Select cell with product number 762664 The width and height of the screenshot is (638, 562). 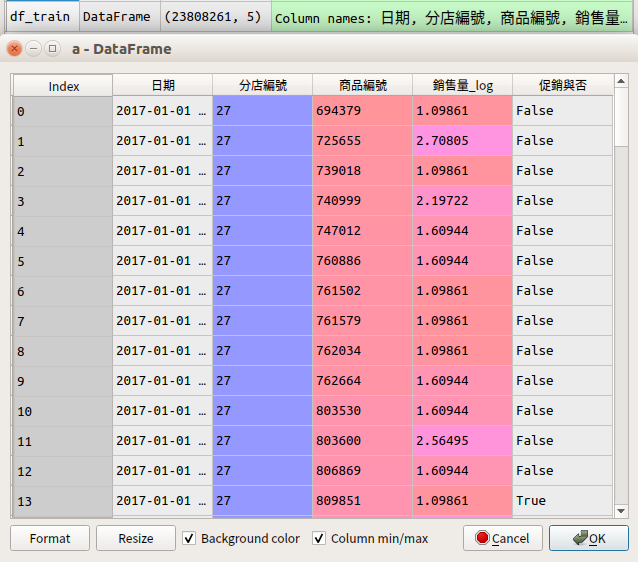pos(363,380)
